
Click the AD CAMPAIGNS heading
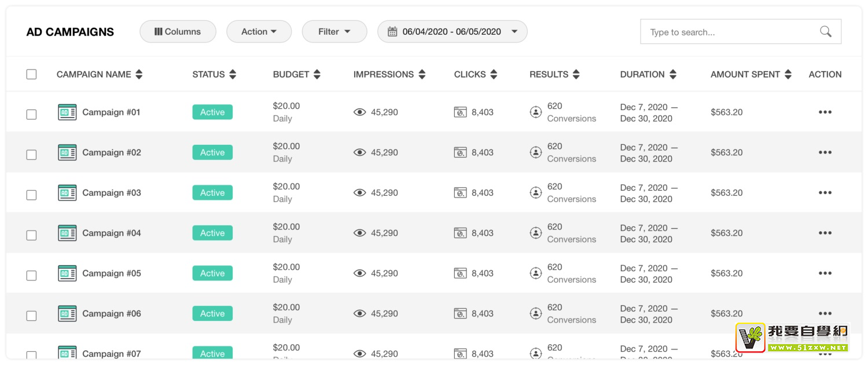pyautogui.click(x=70, y=32)
